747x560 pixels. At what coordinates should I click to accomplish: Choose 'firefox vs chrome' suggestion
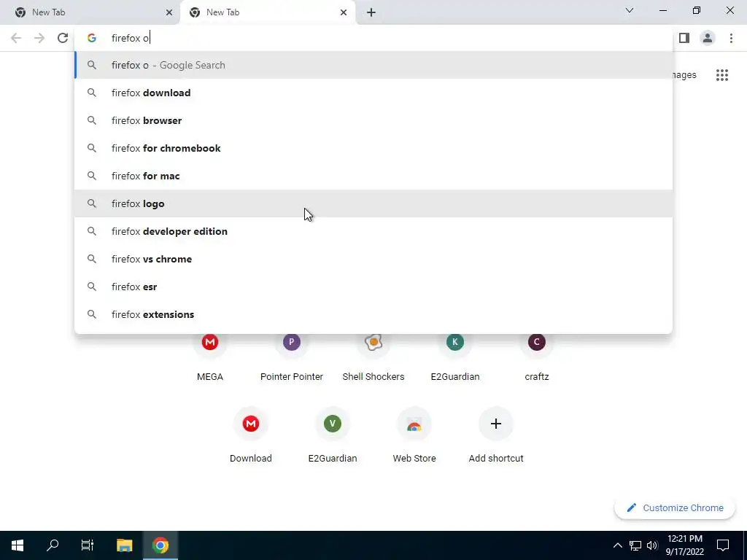pyautogui.click(x=373, y=259)
